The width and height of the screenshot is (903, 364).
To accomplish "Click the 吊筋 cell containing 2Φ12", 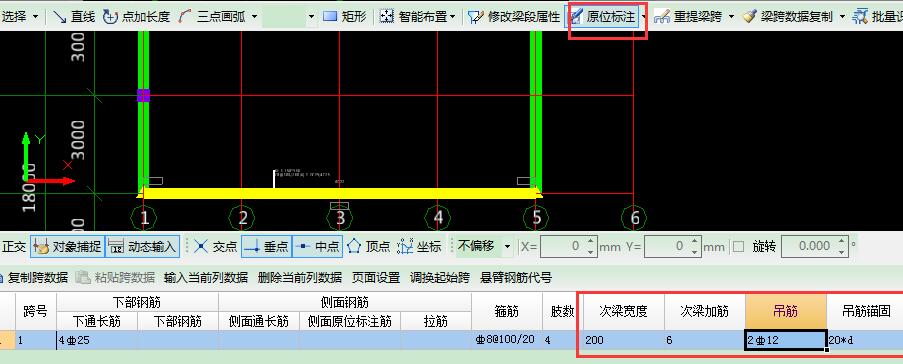I will pos(786,340).
